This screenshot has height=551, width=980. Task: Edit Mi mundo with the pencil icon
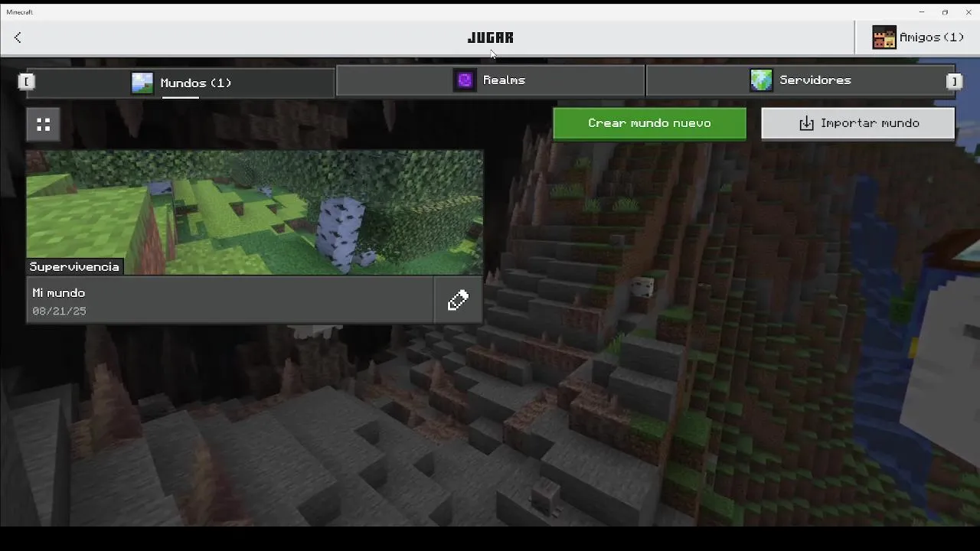[x=459, y=300]
